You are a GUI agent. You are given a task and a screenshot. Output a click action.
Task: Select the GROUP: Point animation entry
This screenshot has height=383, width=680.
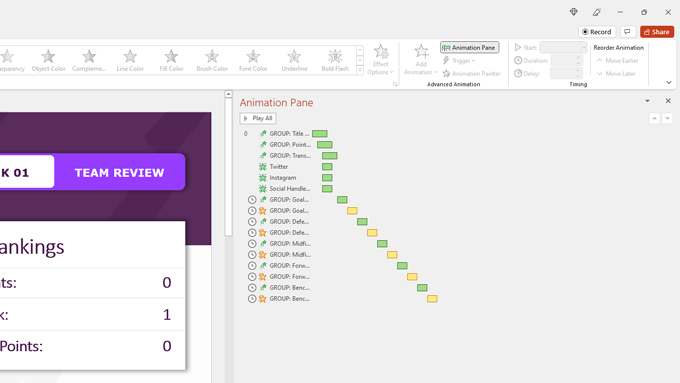[x=290, y=144]
